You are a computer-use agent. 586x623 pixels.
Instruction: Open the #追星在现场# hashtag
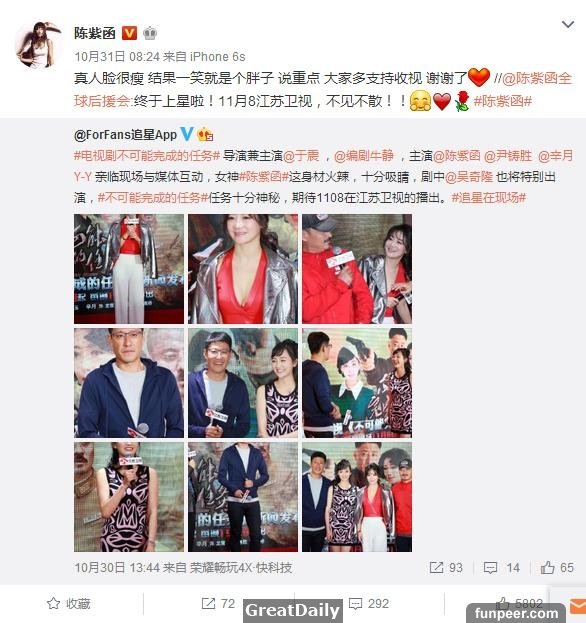tap(489, 197)
